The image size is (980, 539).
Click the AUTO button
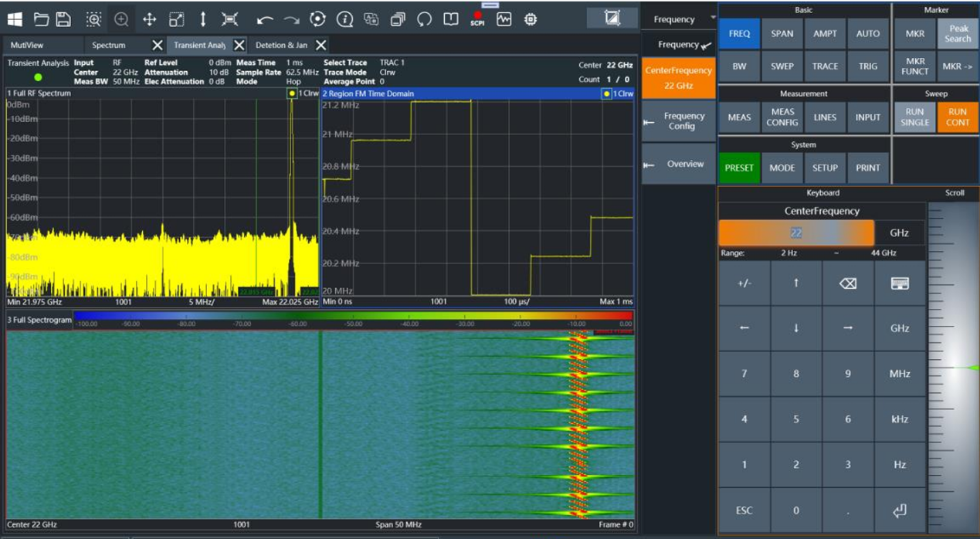point(868,34)
